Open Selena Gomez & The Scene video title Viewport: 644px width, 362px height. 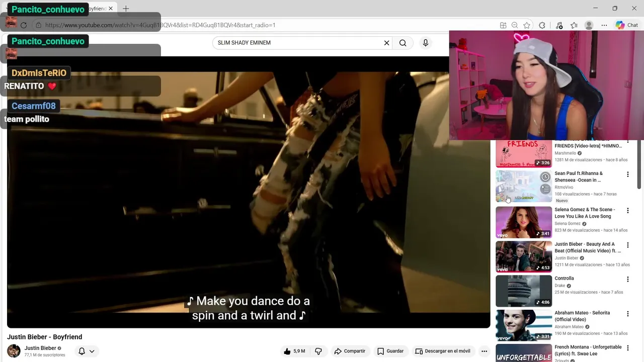click(585, 213)
